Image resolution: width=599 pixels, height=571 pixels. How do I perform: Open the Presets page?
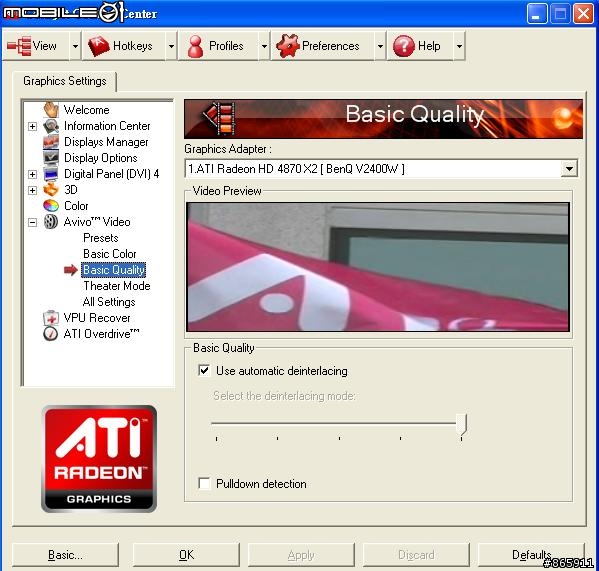[101, 238]
